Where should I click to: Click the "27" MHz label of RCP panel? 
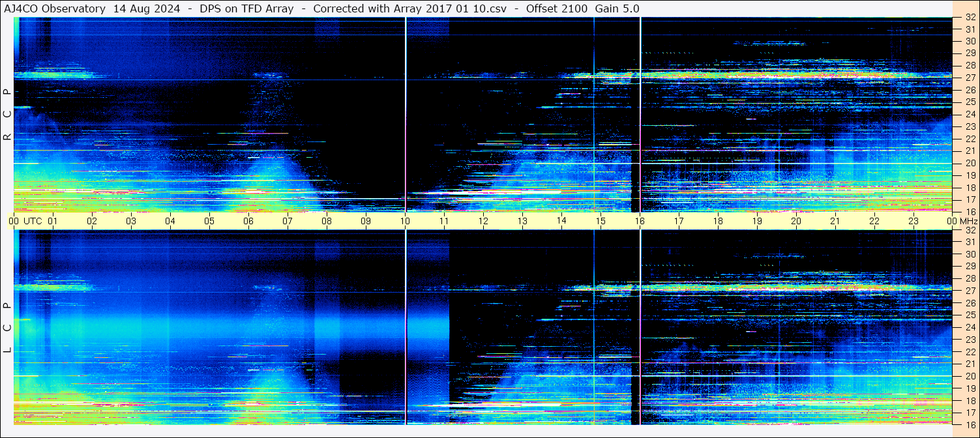point(970,78)
